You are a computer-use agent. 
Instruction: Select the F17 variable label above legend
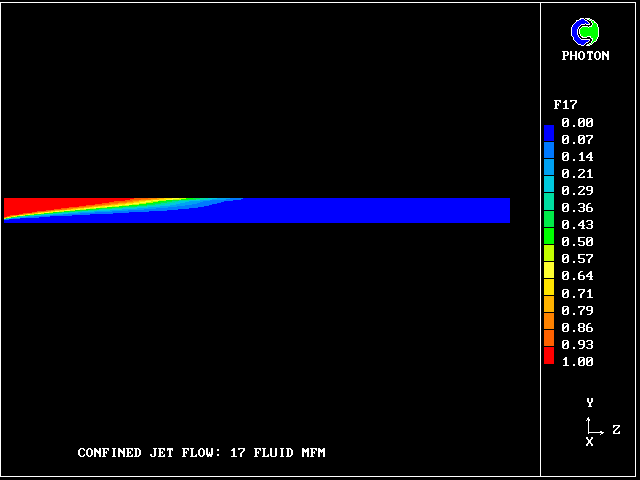[565, 105]
